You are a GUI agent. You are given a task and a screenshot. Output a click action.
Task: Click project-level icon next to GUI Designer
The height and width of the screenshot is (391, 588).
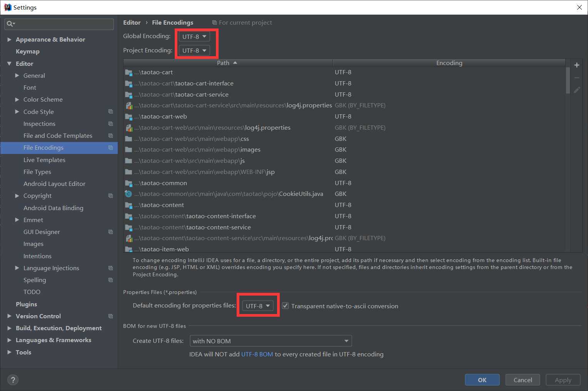click(x=110, y=232)
